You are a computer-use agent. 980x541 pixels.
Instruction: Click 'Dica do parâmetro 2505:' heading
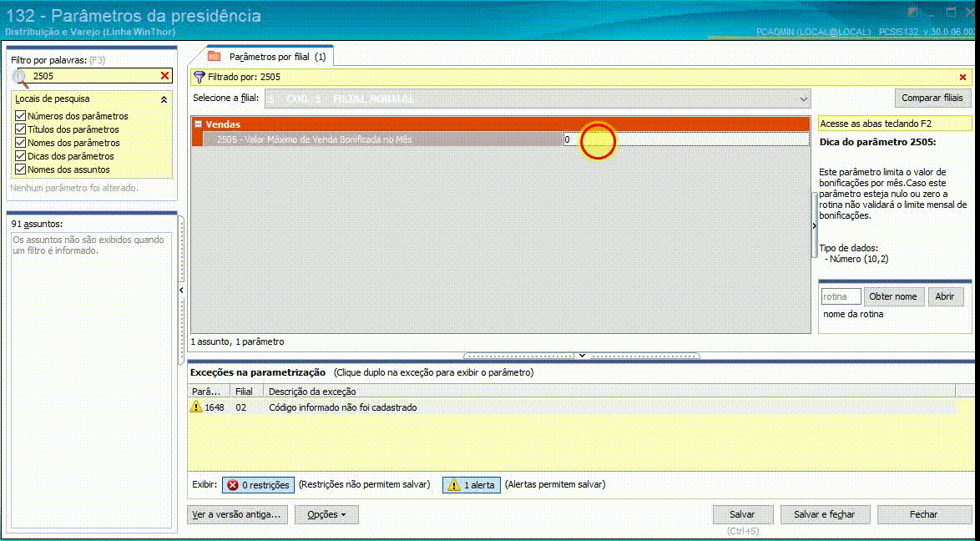pos(877,142)
